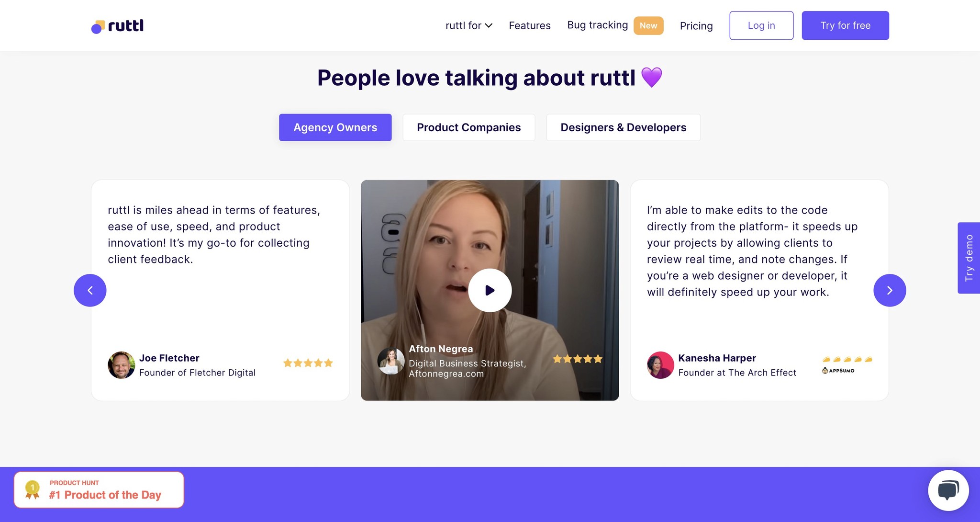Click the ruttl logo
Viewport: 980px width, 522px height.
116,26
